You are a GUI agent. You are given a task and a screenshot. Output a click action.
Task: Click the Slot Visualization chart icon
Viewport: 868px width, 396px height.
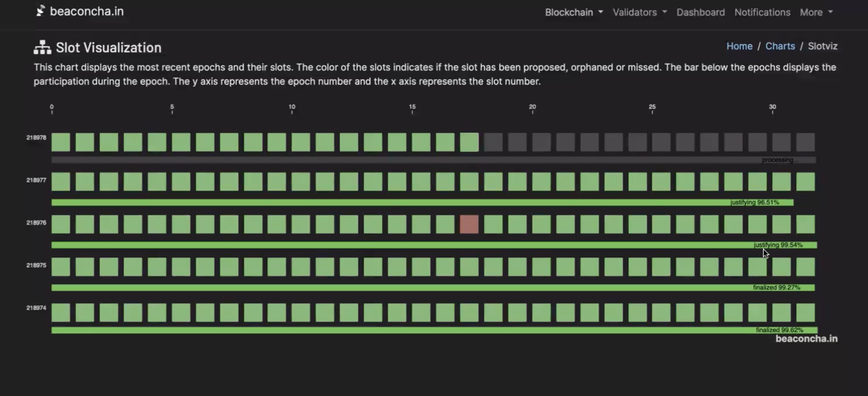point(41,47)
